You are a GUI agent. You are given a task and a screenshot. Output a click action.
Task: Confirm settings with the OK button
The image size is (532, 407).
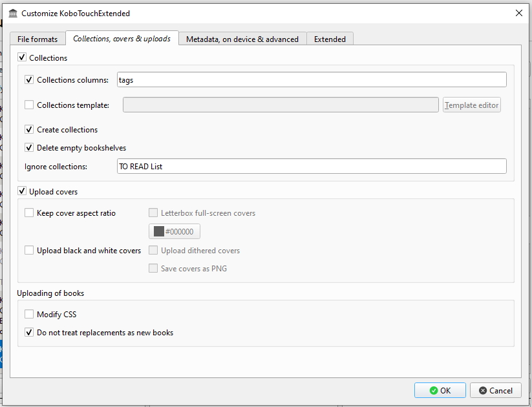[x=440, y=390]
